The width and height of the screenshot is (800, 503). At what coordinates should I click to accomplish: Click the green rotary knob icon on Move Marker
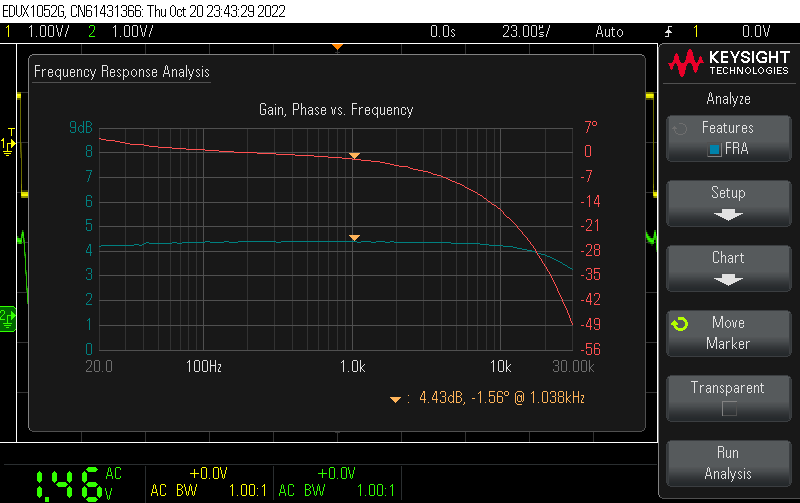coord(680,324)
